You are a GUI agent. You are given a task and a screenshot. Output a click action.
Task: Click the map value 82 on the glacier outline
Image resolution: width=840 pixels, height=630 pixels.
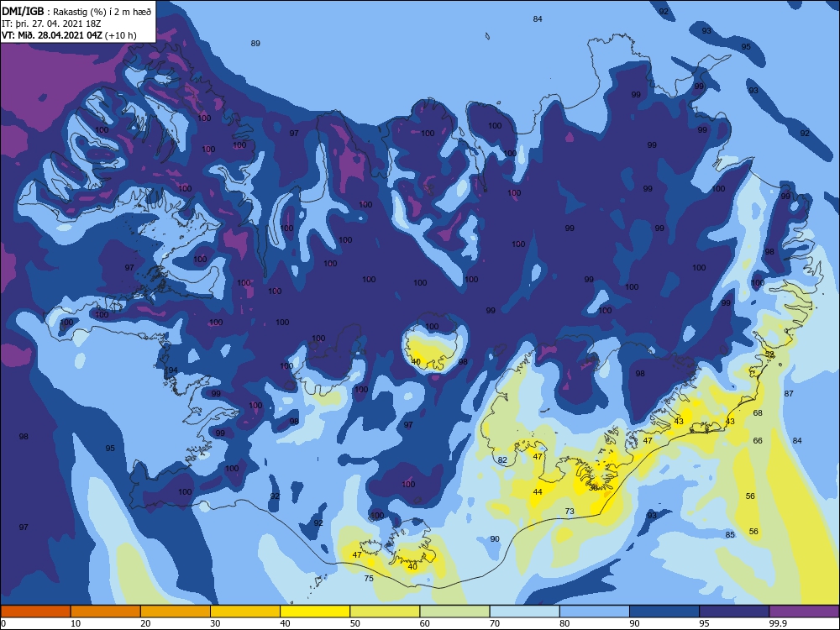(x=502, y=459)
